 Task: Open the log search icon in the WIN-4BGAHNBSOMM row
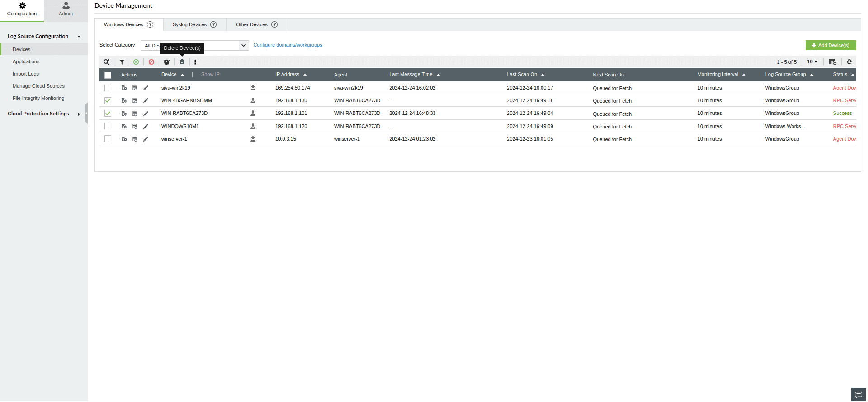tap(135, 100)
